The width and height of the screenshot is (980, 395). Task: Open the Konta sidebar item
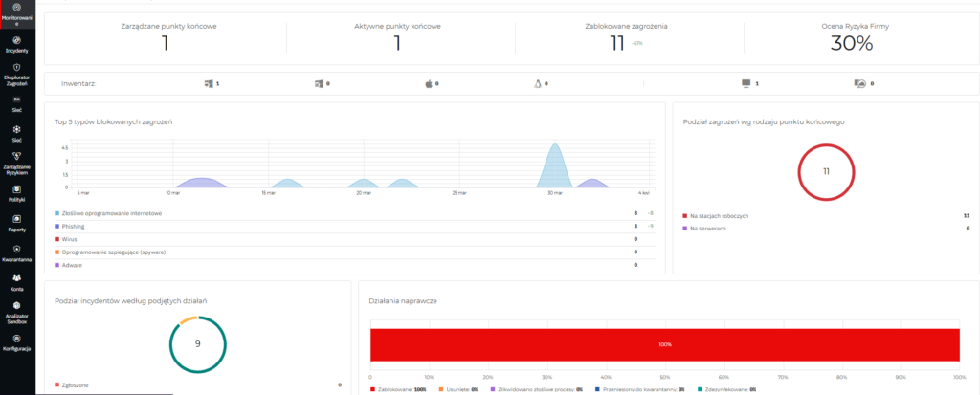pos(16,282)
